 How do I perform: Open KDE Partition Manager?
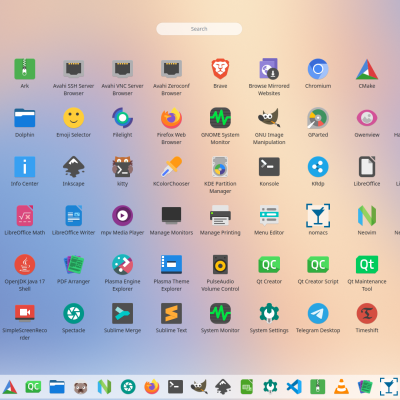(x=220, y=167)
